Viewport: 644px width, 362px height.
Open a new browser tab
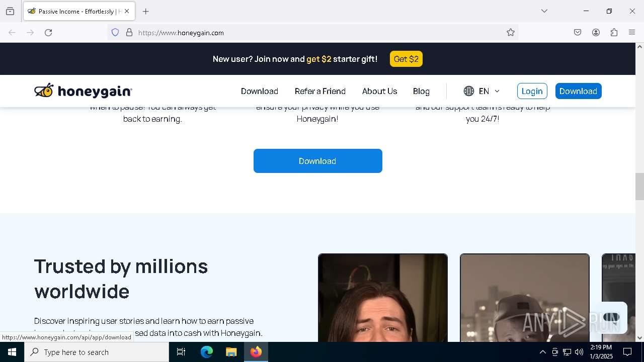tap(146, 11)
